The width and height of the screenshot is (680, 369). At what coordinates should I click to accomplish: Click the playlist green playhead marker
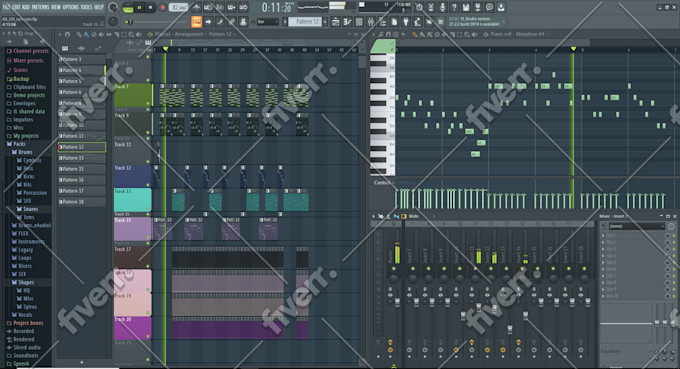point(165,49)
